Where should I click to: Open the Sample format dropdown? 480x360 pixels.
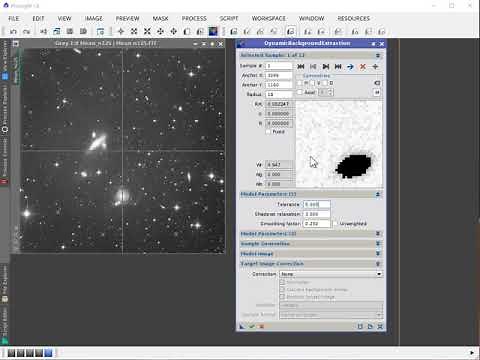(x=331, y=315)
